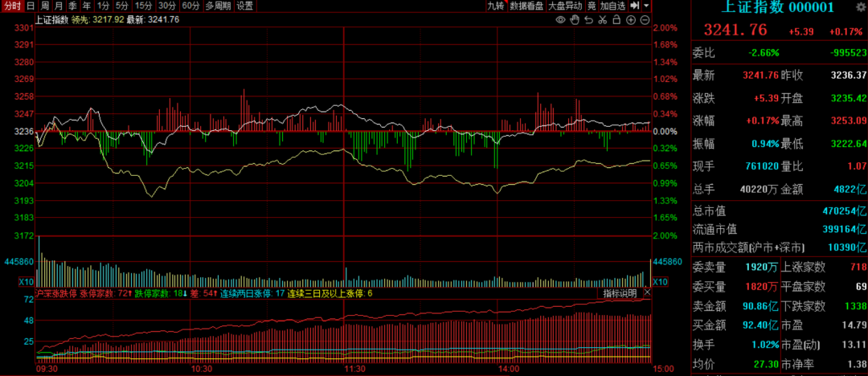Close the 沪深涨跌停 indicator panel
Image resolution: width=868 pixels, height=376 pixels.
point(647,293)
